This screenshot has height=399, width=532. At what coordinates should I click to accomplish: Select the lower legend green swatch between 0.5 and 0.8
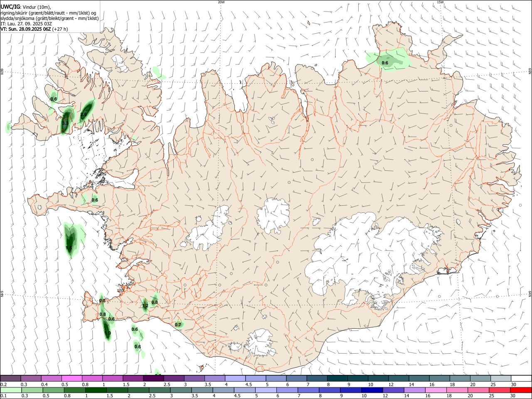point(53,390)
